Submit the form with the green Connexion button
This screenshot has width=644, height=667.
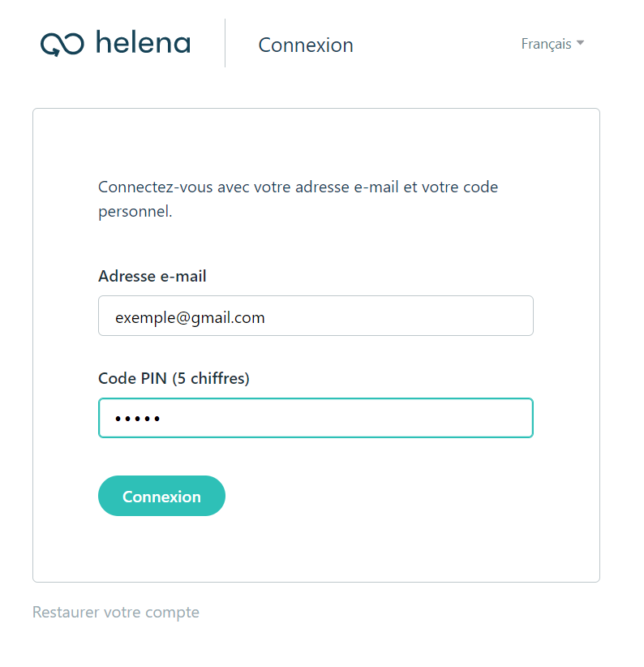coord(161,496)
